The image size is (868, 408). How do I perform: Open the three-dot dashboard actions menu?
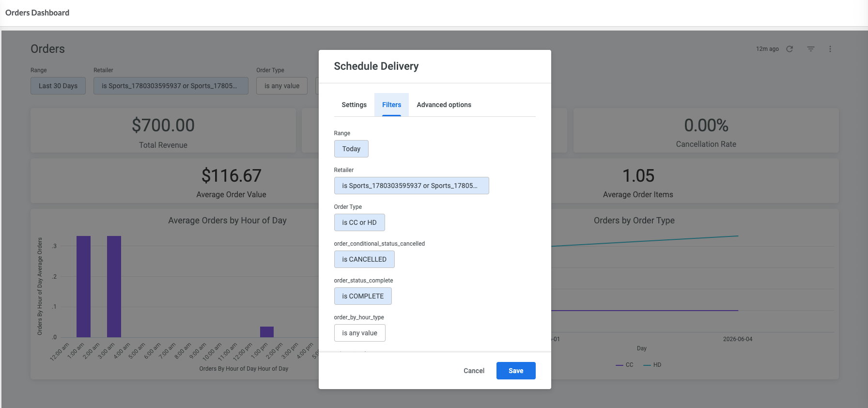(830, 49)
